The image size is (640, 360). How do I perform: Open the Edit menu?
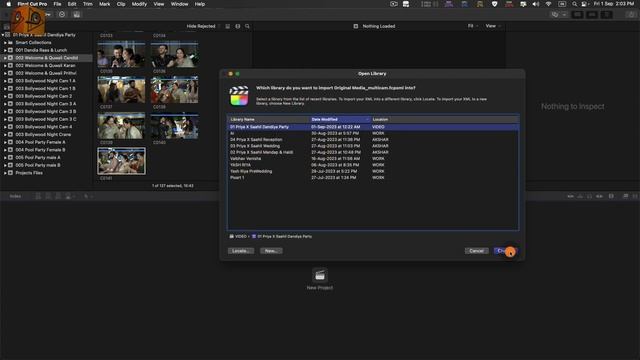click(x=72, y=4)
